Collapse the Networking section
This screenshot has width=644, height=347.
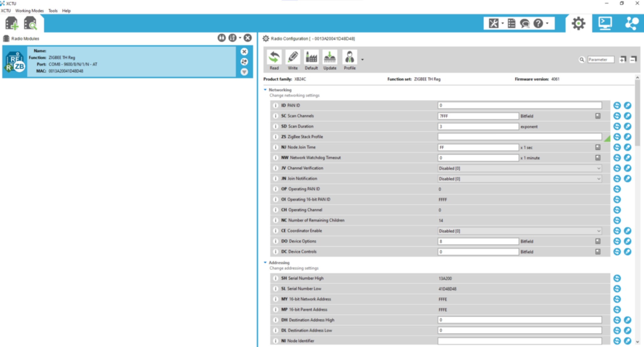click(265, 90)
